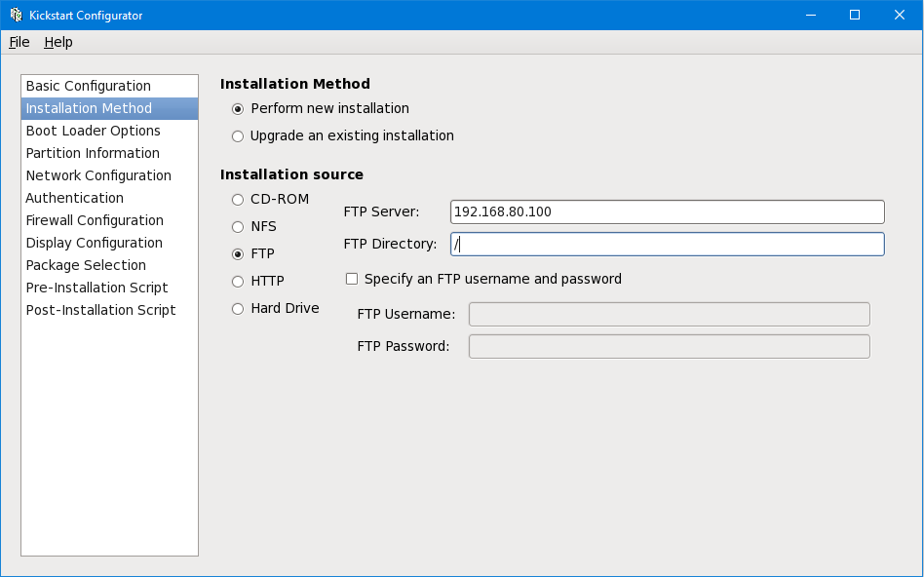Choose NFS as installation source
Image resolution: width=924 pixels, height=577 pixels.
[x=238, y=227]
